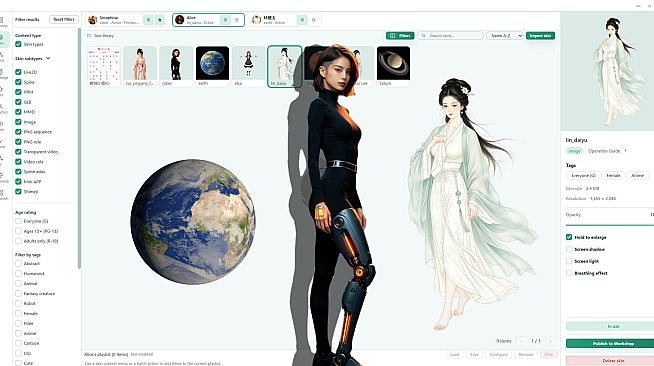The image size is (654, 366).
Task: Click the Anime tag in the details panel
Action: [x=637, y=175]
